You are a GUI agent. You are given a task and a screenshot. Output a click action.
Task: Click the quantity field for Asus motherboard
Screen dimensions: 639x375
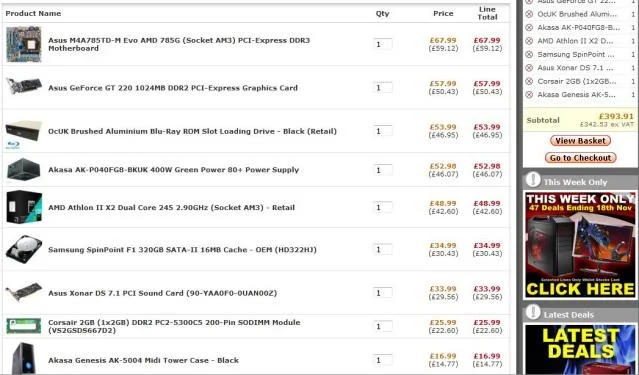[x=383, y=44]
